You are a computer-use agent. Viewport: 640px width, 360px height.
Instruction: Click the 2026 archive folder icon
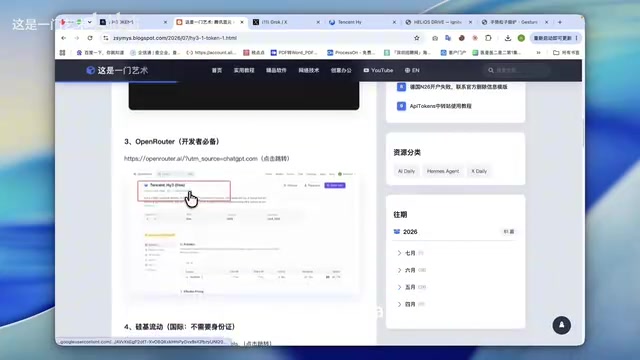[397, 231]
